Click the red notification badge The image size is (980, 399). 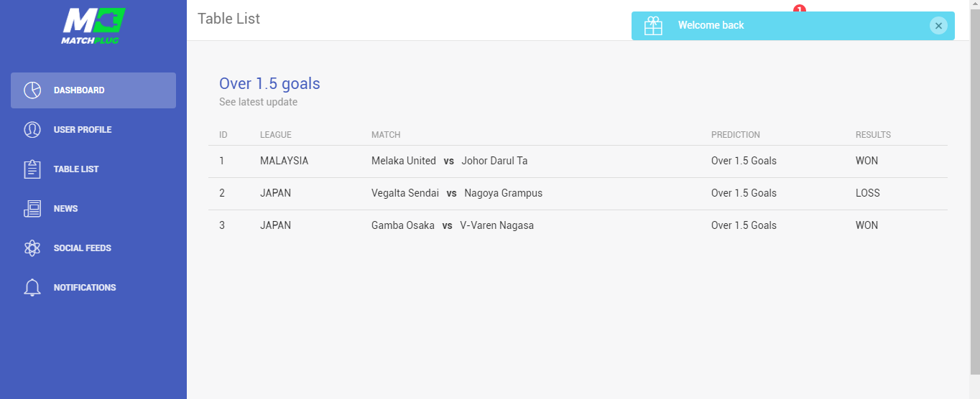click(800, 9)
